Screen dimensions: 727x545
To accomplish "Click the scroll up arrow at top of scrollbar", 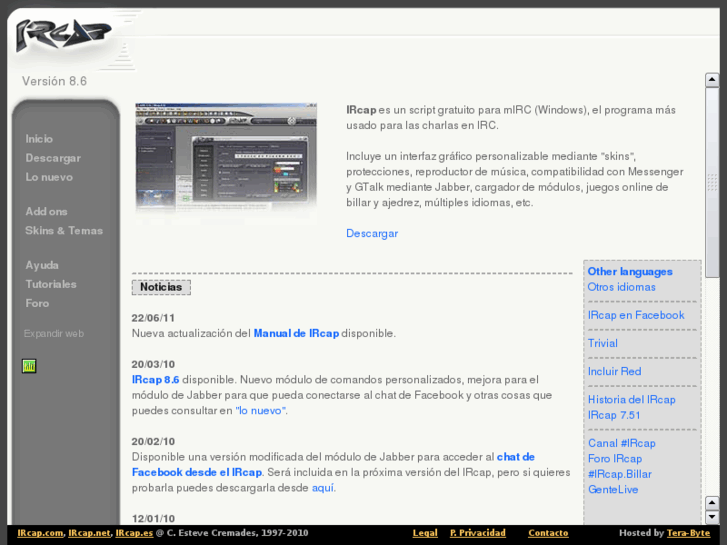I will pyautogui.click(x=712, y=80).
